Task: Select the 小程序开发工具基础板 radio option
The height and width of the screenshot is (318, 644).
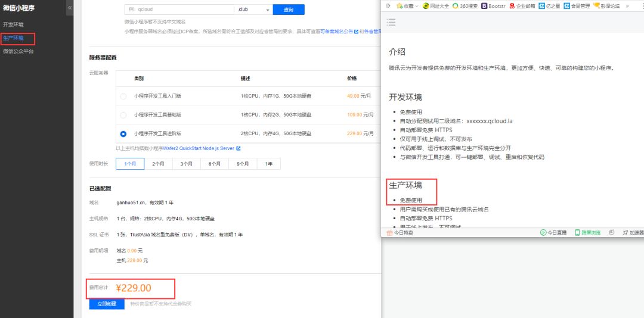Action: tap(123, 116)
